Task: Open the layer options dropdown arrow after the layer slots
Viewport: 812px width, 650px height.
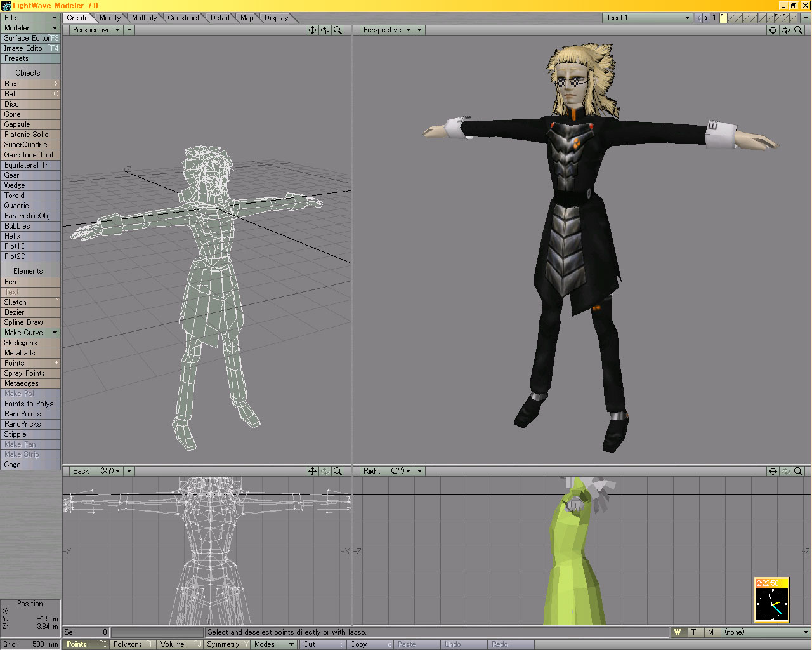Action: (x=804, y=18)
